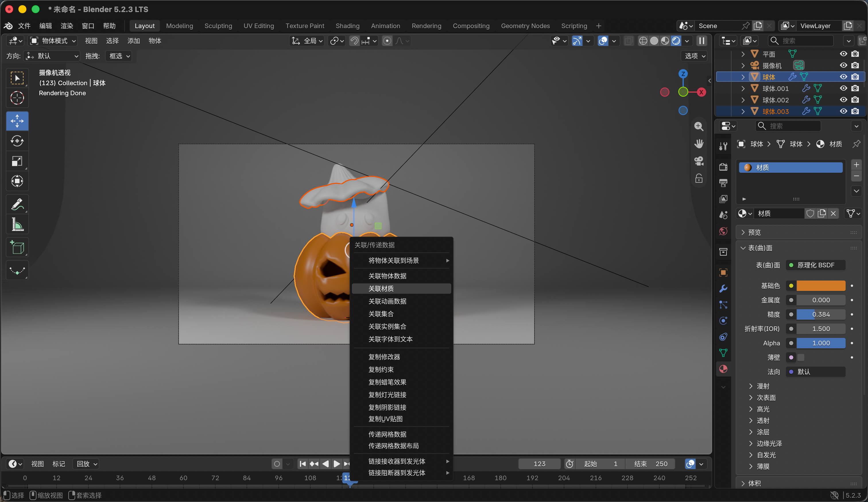Select the Move tool in toolbar
868x502 pixels.
point(17,121)
